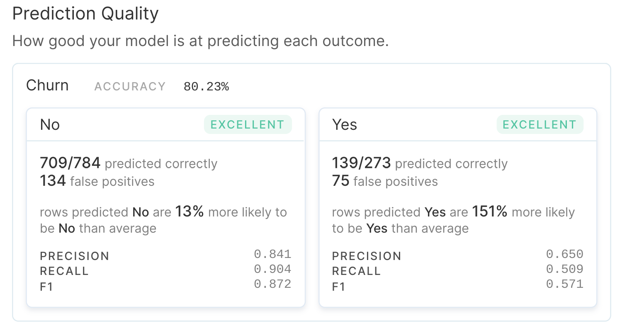Click the Churn label
The image size is (644, 333).
(47, 85)
